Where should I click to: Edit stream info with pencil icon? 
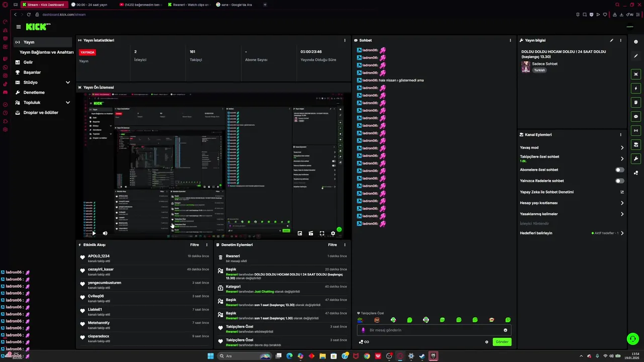pos(612,40)
